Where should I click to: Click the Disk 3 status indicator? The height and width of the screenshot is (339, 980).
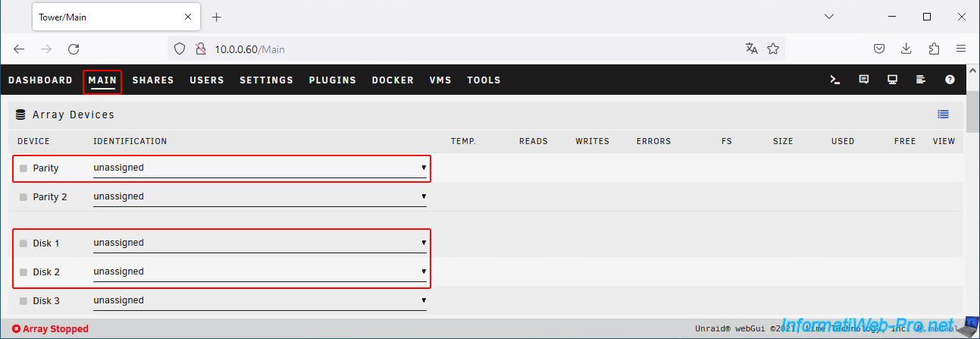pyautogui.click(x=23, y=301)
